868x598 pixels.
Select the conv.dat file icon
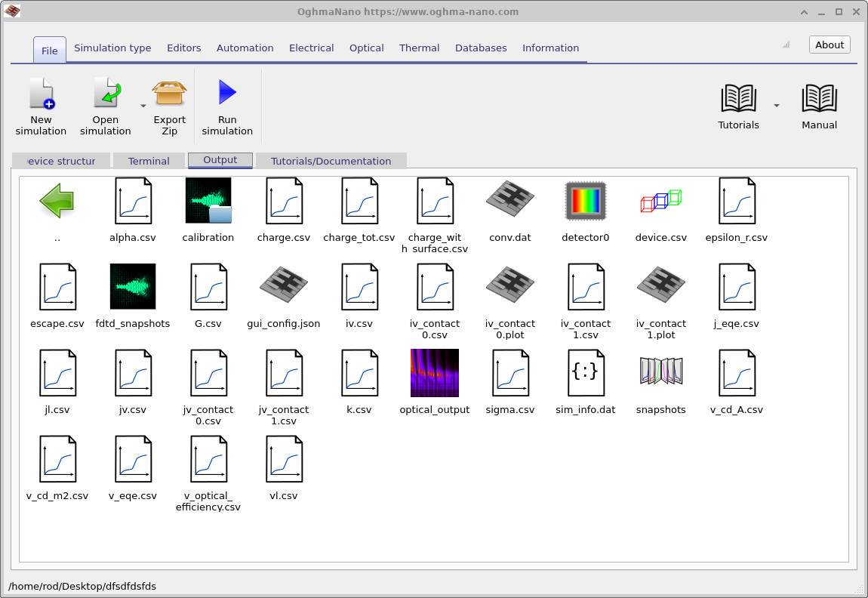[509, 199]
